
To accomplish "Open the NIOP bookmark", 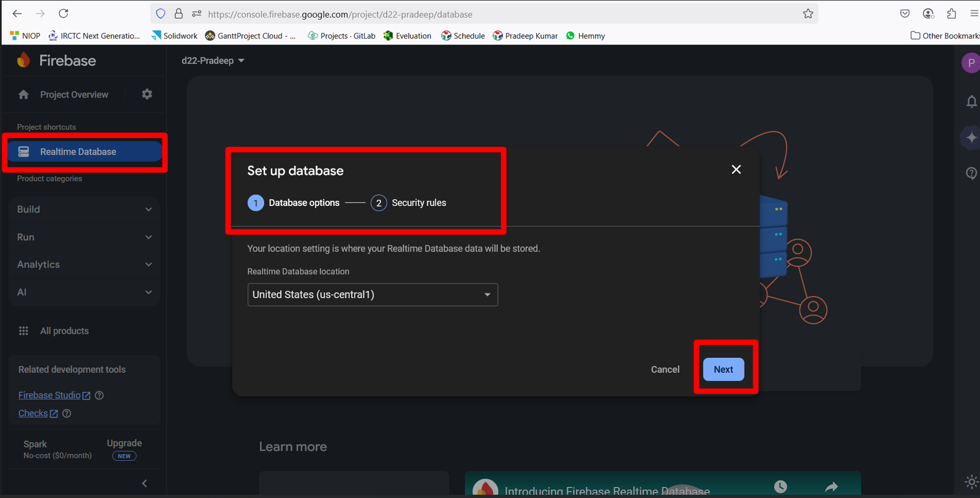I will (x=25, y=36).
